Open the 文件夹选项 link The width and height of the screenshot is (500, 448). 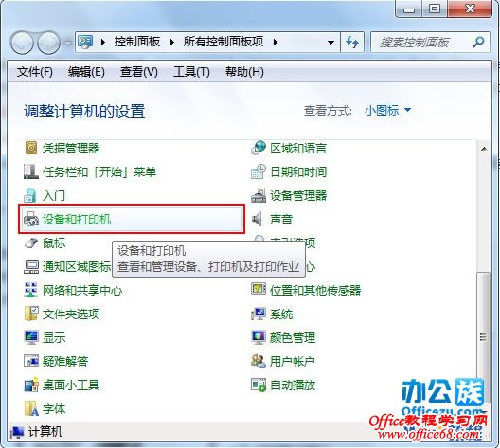click(x=71, y=314)
